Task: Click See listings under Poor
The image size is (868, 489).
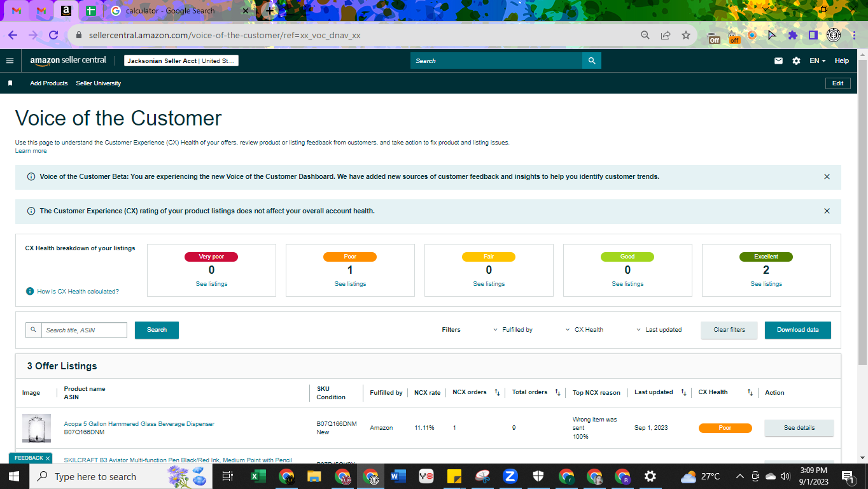Action: pyautogui.click(x=351, y=284)
